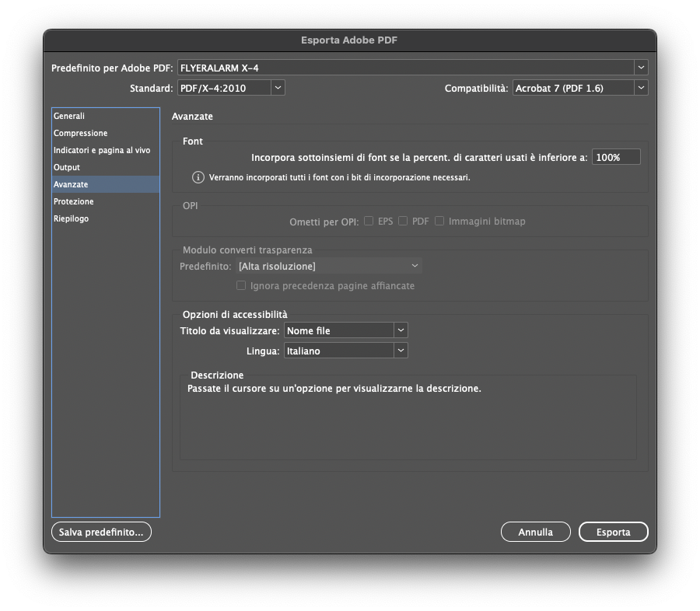Go to the Compressione section

pos(80,133)
